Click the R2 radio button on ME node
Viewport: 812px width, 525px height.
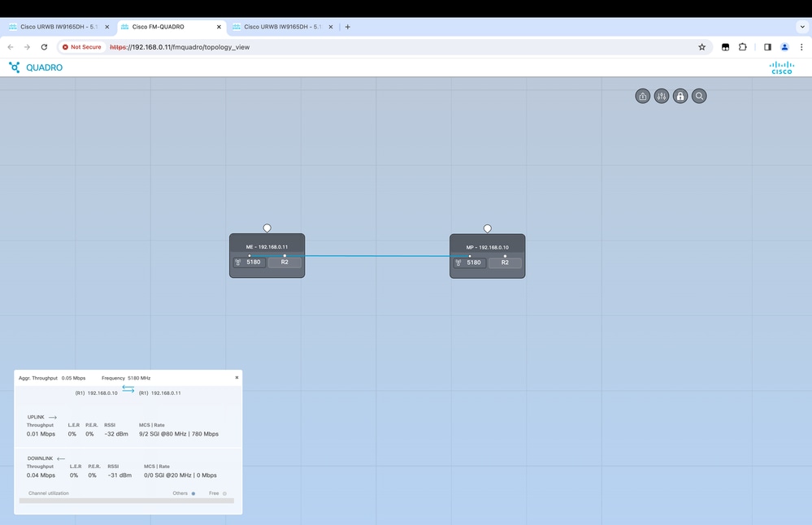[284, 262]
